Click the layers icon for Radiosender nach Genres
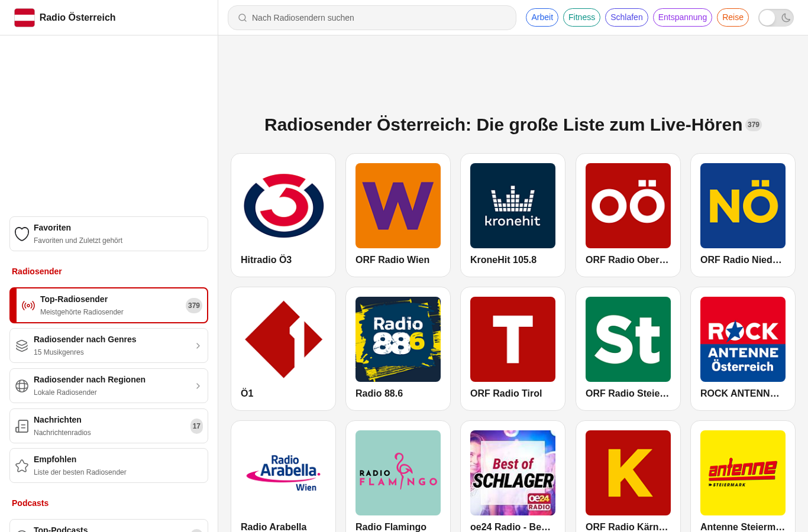Image resolution: width=808 pixels, height=532 pixels. 22,346
